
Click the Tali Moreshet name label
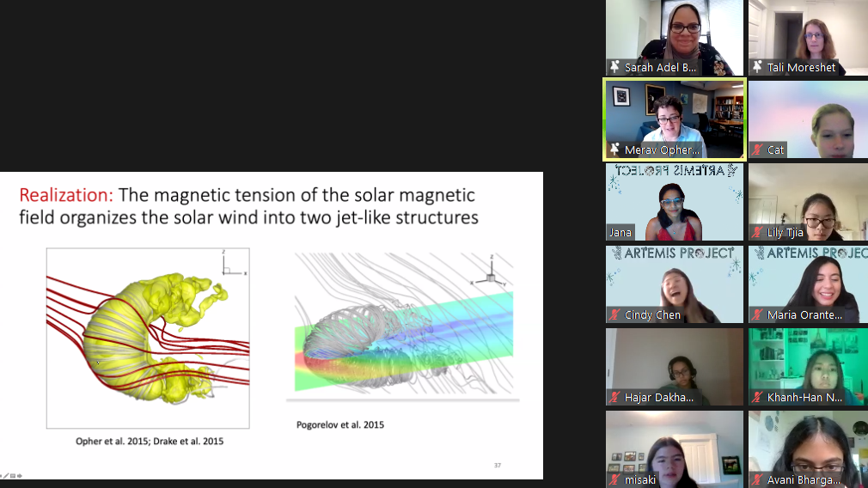coord(801,67)
